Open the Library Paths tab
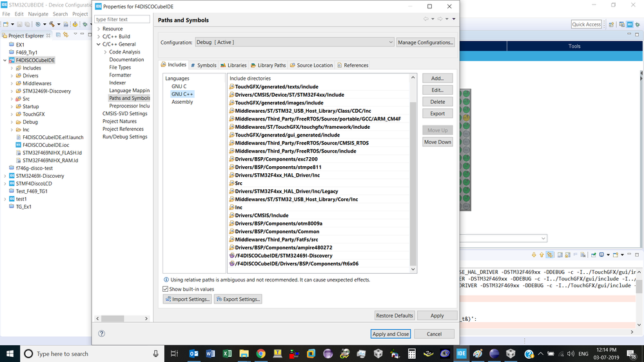Viewport: 644px width, 362px height. [x=268, y=65]
